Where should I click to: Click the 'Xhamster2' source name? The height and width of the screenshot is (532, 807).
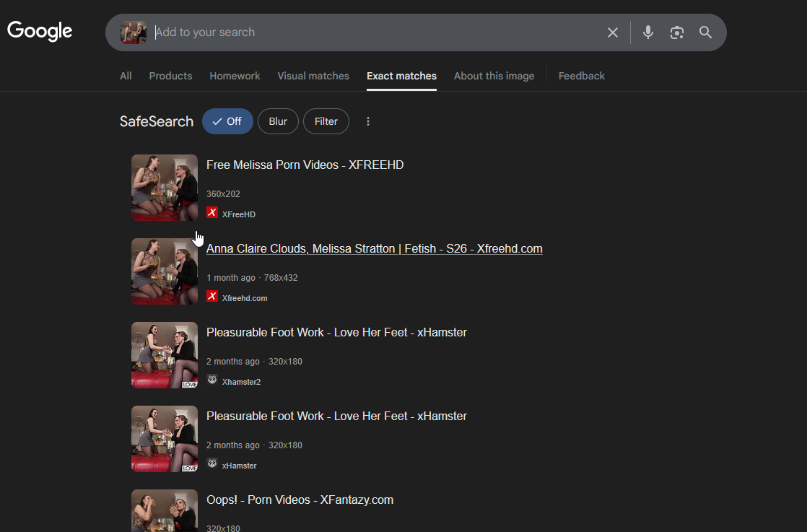click(241, 383)
